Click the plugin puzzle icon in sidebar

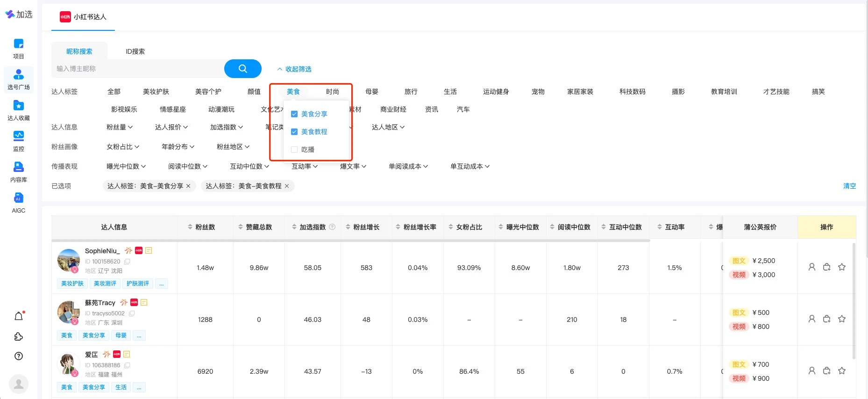tap(19, 336)
